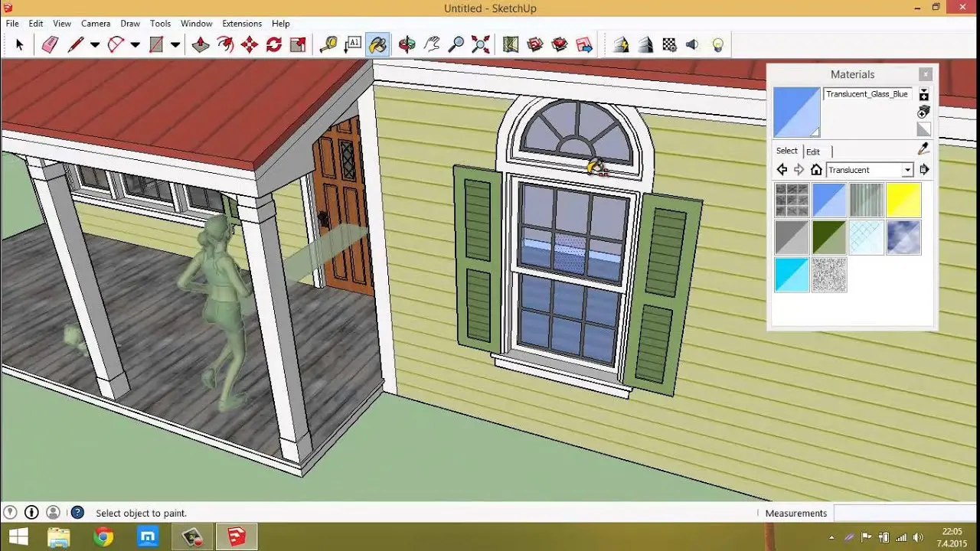
Task: Pick the yellow translucent glass swatch
Action: 903,201
